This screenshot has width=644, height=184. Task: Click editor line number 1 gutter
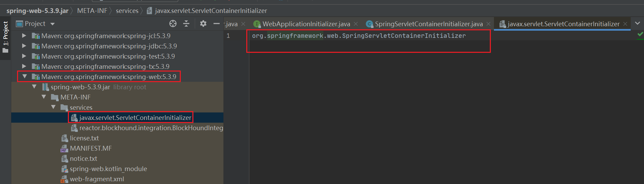(228, 36)
